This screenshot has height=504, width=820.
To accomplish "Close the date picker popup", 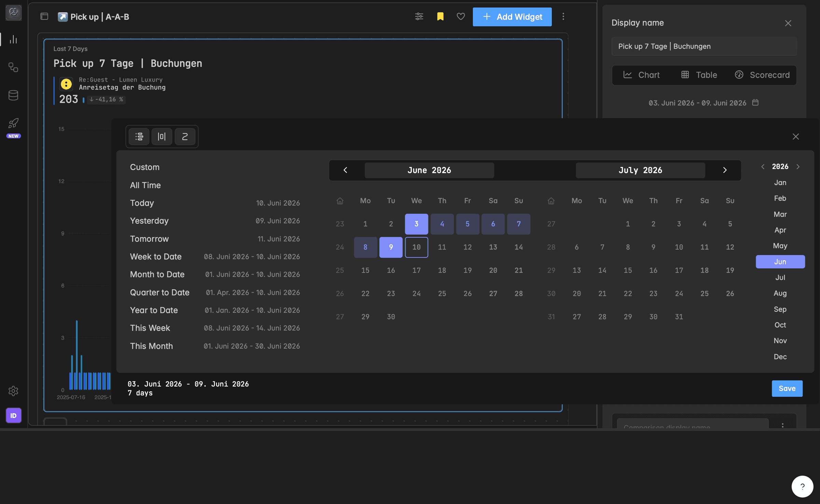I will click(796, 137).
